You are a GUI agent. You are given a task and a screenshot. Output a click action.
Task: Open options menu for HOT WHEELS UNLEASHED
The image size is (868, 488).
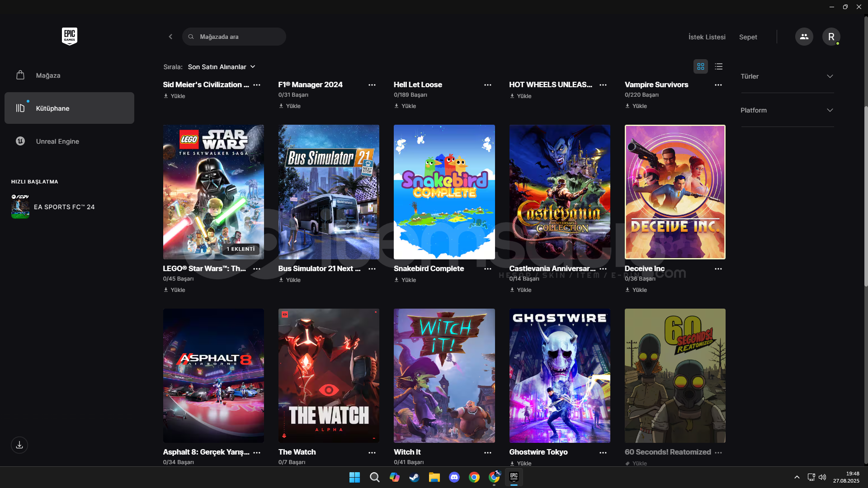(x=603, y=85)
